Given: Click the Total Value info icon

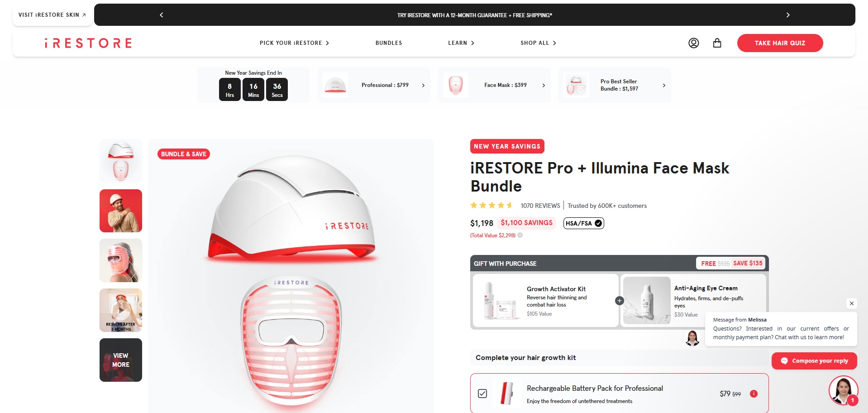Looking at the screenshot, I should point(520,235).
